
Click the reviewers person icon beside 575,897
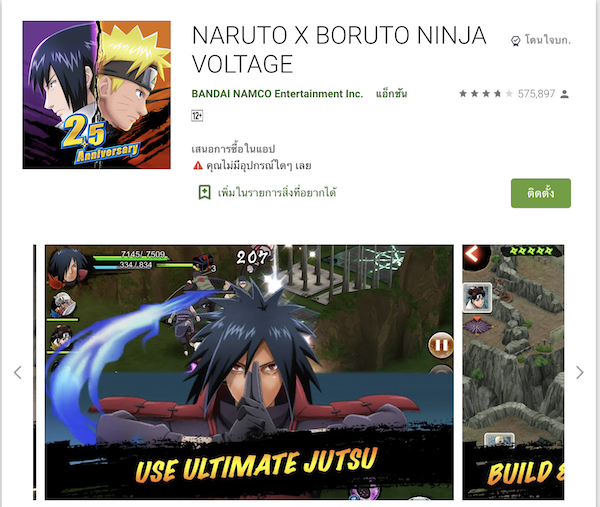coord(564,94)
